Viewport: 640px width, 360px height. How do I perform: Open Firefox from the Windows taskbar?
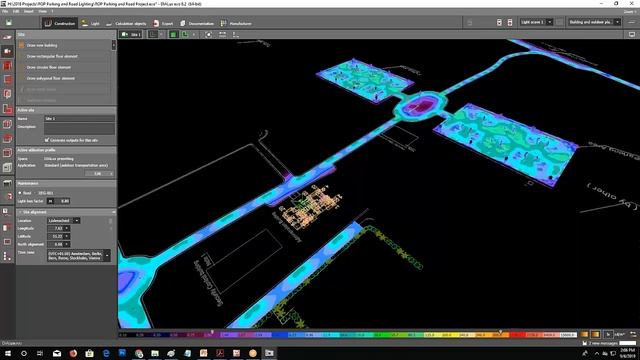pos(73,353)
